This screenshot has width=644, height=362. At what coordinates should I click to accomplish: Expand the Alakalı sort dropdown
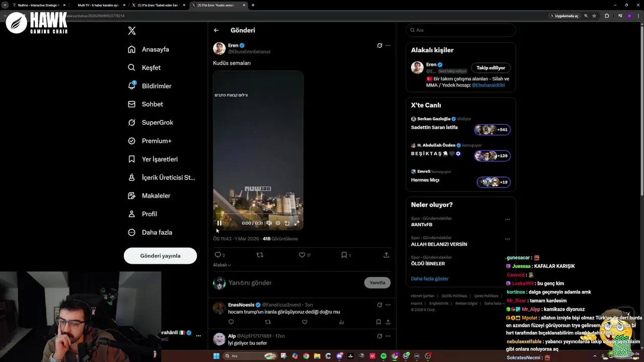click(222, 265)
